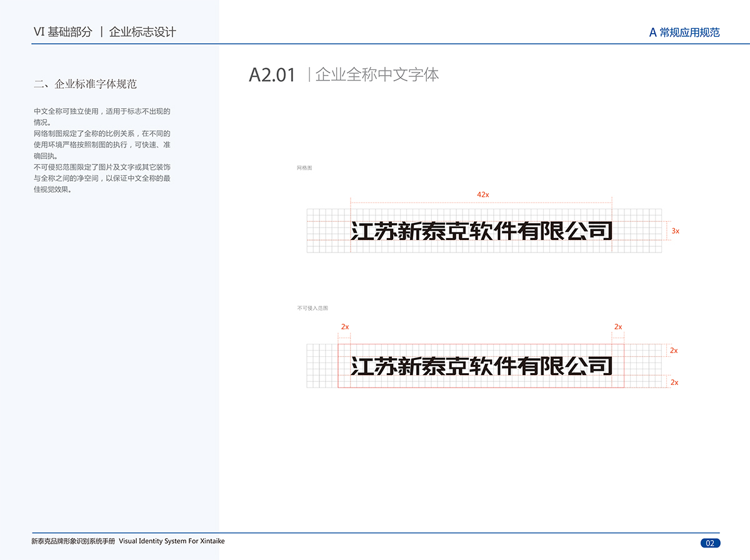Select the "VI 基础部分" header text
The width and height of the screenshot is (750, 560).
(x=62, y=32)
